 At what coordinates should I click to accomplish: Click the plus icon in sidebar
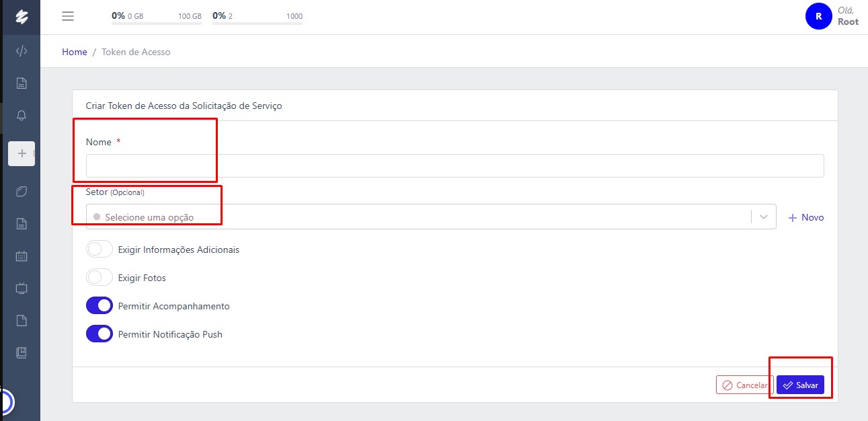point(22,153)
